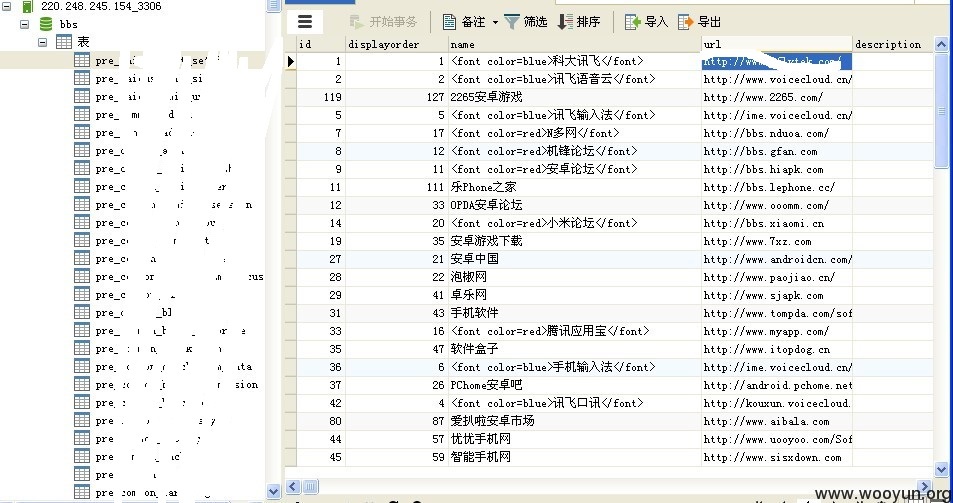Viewport: 953px width, 503px height.
Task: Click the table tree scroll down arrow
Action: (274, 491)
